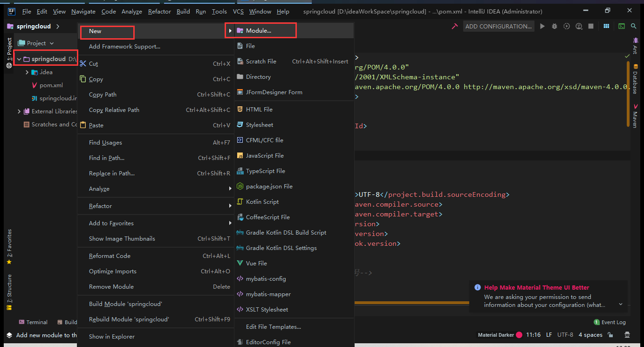Screen dimensions: 644x347
Task: Open the Terminal tool window tab
Action: click(33, 322)
